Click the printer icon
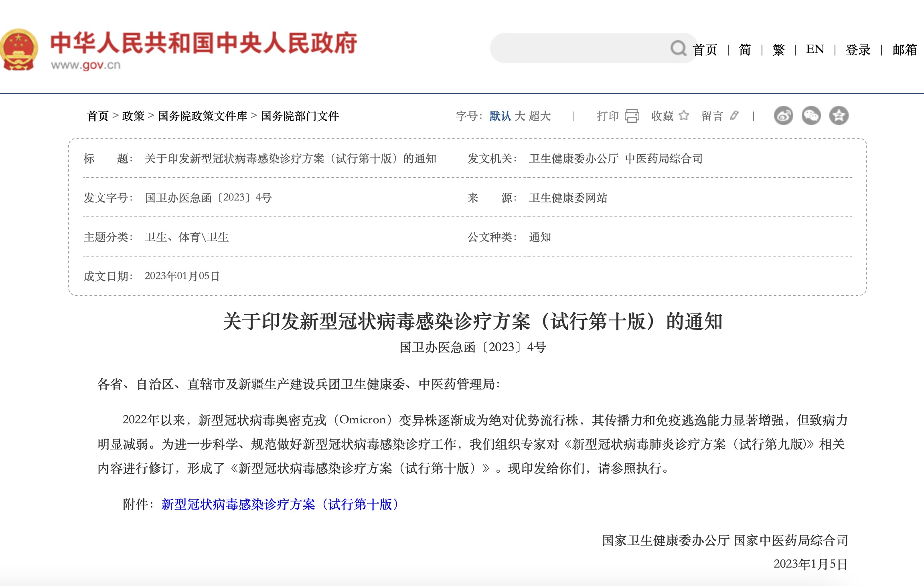The width and height of the screenshot is (924, 586). (632, 116)
